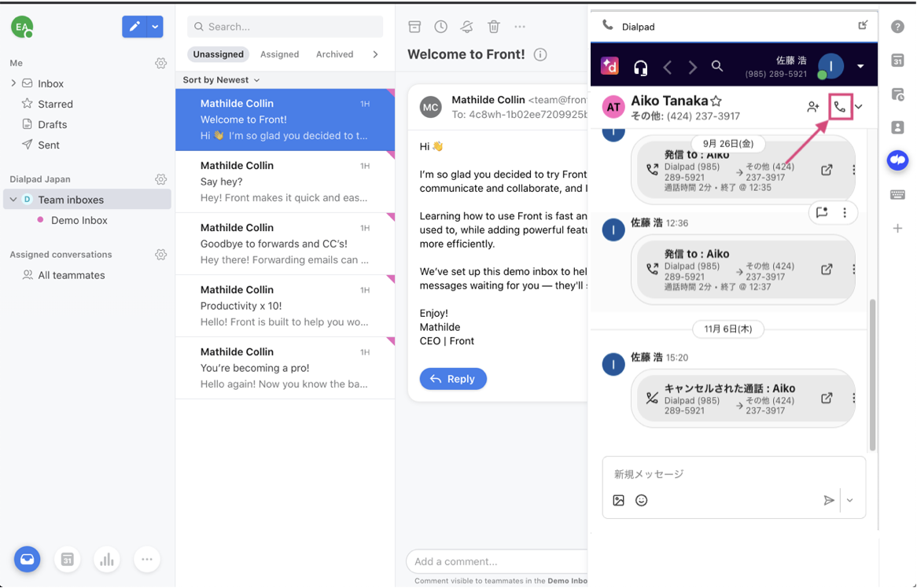Open the compose button dropdown arrow
The image size is (917, 588).
pyautogui.click(x=155, y=26)
